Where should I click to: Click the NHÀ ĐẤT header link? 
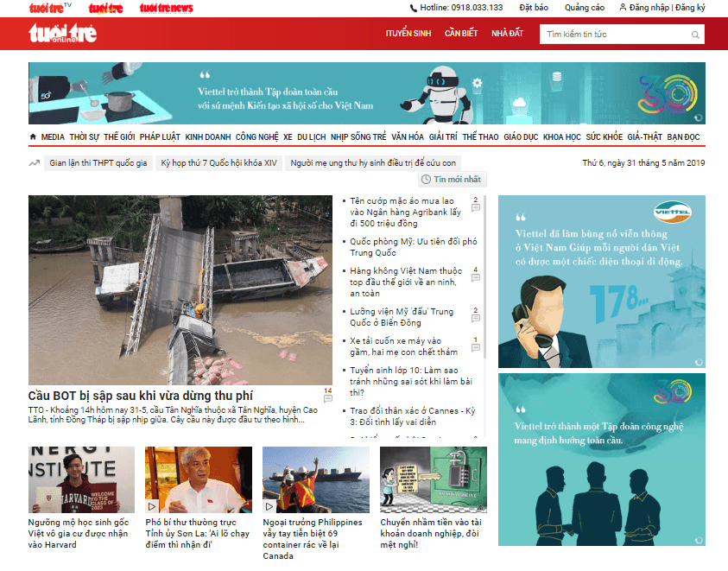[508, 34]
